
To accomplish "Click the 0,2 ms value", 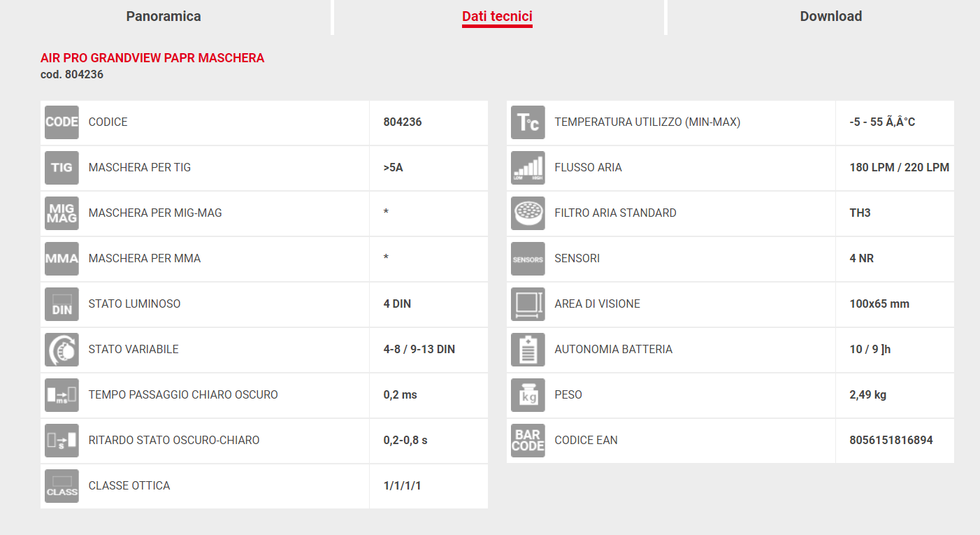I will coord(401,395).
